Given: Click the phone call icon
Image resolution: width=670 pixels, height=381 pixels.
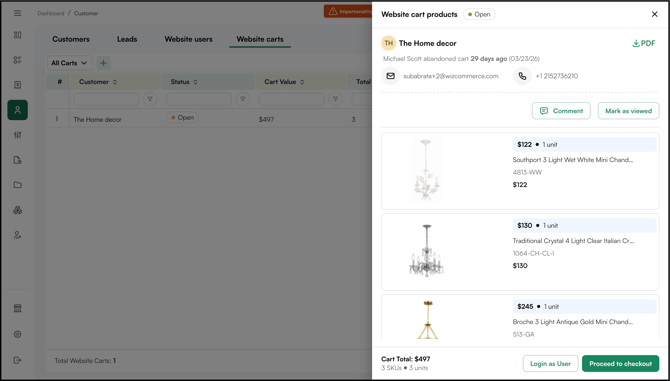Looking at the screenshot, I should (522, 76).
